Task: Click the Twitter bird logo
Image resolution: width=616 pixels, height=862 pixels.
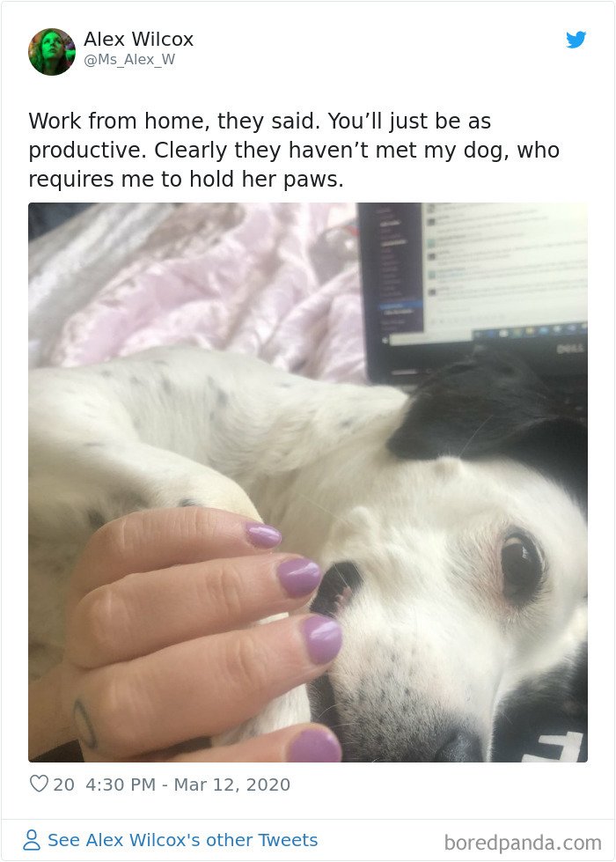Action: pos(576,40)
